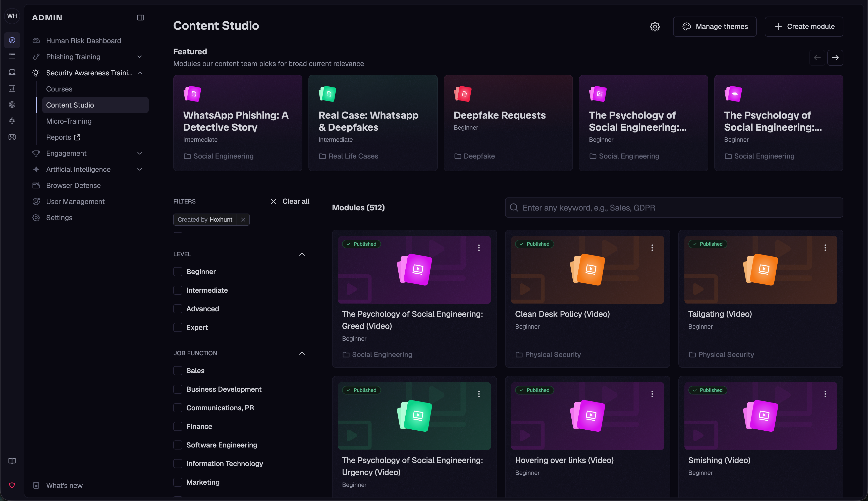This screenshot has height=501, width=868.
Task: Open the book icon in left rail
Action: pos(12,461)
